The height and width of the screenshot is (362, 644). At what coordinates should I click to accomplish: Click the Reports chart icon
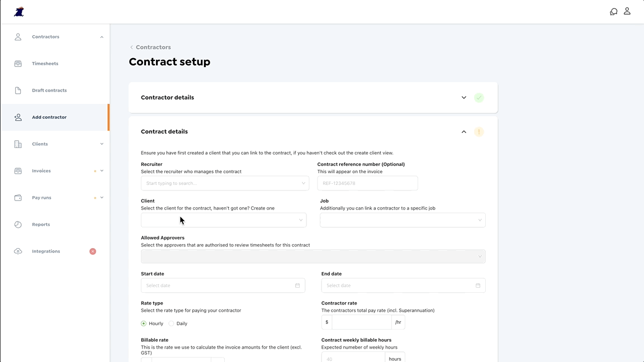[18, 225]
